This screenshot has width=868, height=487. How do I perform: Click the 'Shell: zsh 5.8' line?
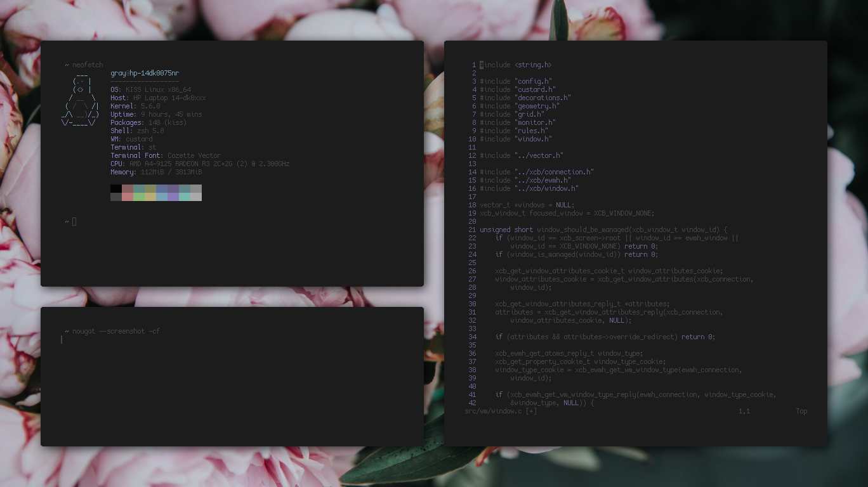pos(137,131)
